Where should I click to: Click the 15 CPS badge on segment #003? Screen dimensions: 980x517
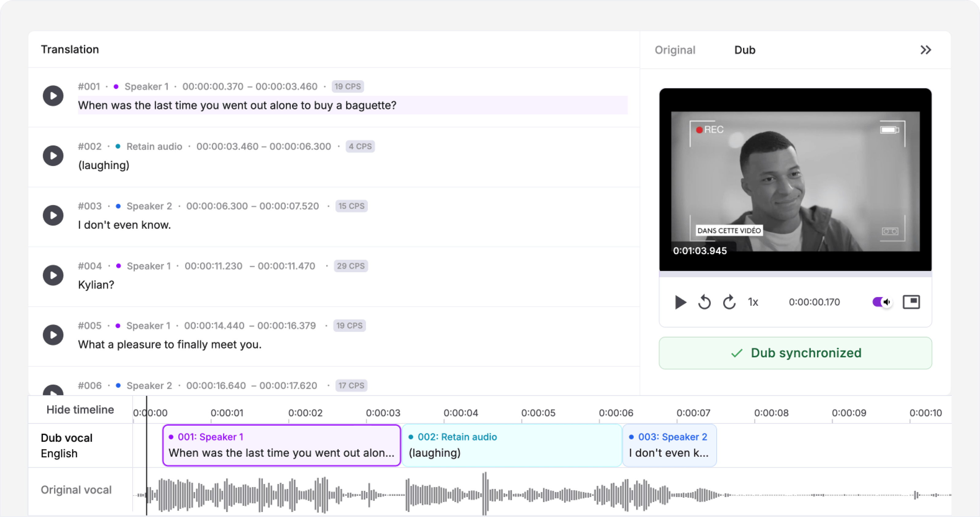coord(351,206)
